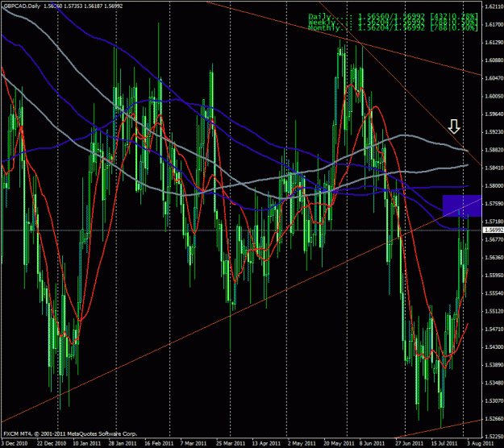Click the 7 Mar 2011 date label
504x448 pixels.
coord(194,443)
